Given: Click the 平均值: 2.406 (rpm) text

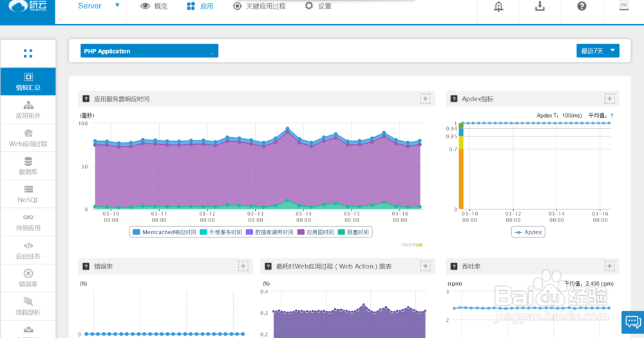Looking at the screenshot, I should coord(589,283).
